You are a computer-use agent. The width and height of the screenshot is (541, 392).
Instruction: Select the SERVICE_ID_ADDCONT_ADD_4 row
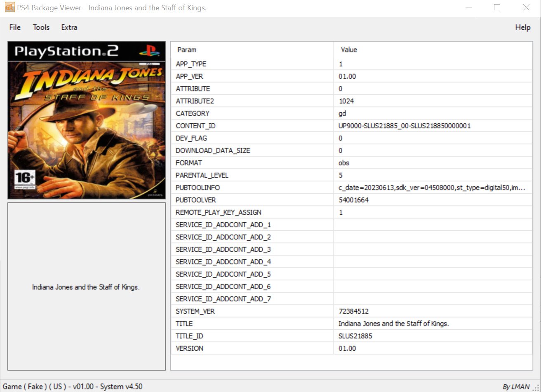click(351, 262)
